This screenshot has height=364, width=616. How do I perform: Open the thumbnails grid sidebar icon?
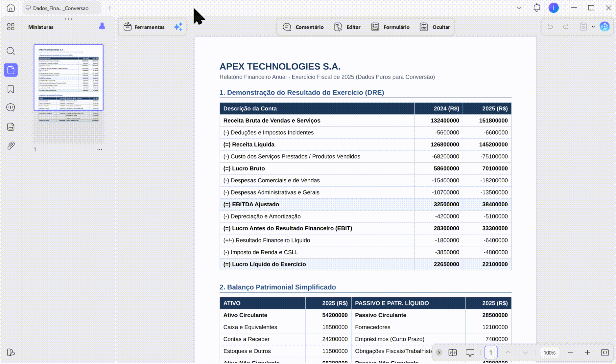11,27
